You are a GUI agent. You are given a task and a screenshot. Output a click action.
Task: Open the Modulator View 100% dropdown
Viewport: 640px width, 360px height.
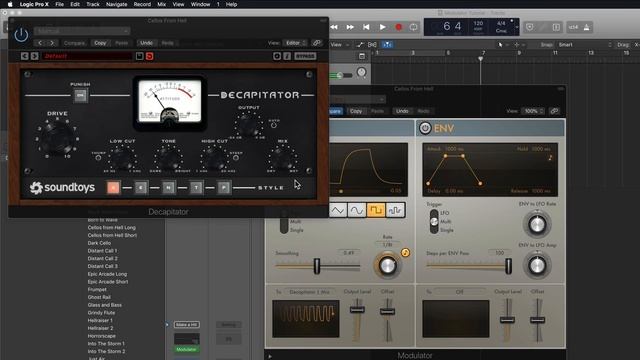point(533,111)
